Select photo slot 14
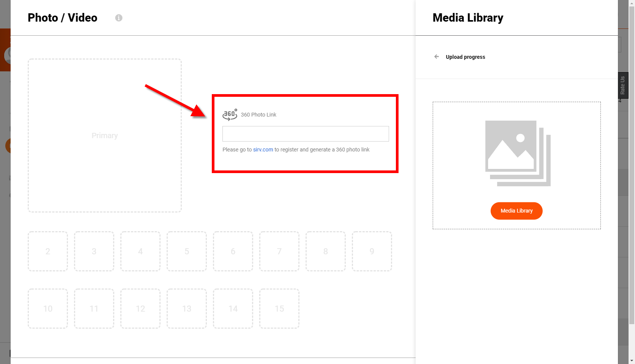Image resolution: width=635 pixels, height=364 pixels. [233, 309]
